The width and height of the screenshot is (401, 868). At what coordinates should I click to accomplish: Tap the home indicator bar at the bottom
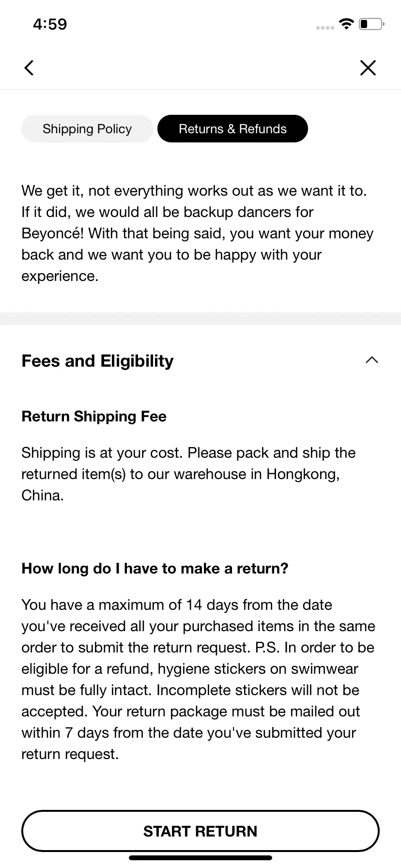(x=200, y=858)
